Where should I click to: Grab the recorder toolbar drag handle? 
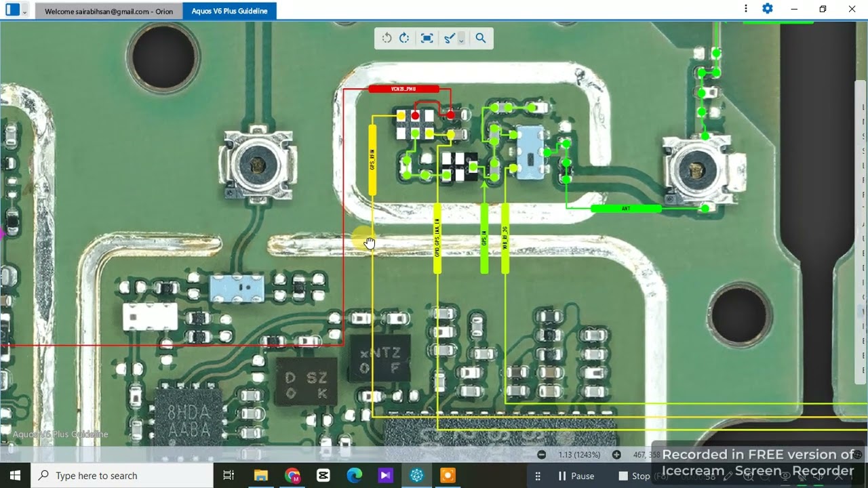tap(537, 476)
